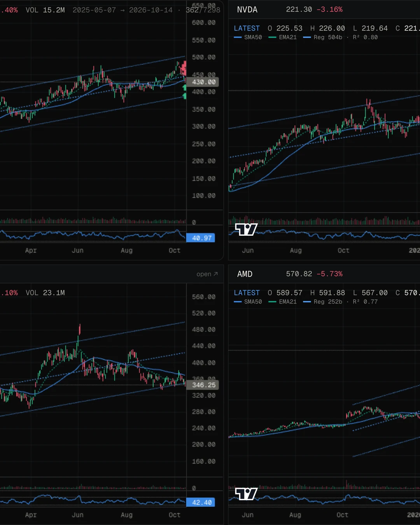Click the TradingView logo in AMD chart
The image size is (420, 525).
click(246, 494)
